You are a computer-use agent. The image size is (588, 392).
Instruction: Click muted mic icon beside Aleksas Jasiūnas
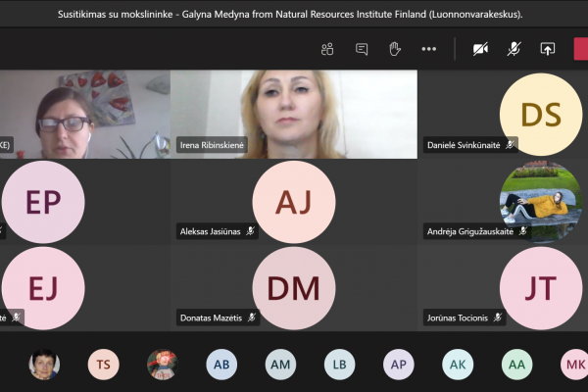coord(250,231)
